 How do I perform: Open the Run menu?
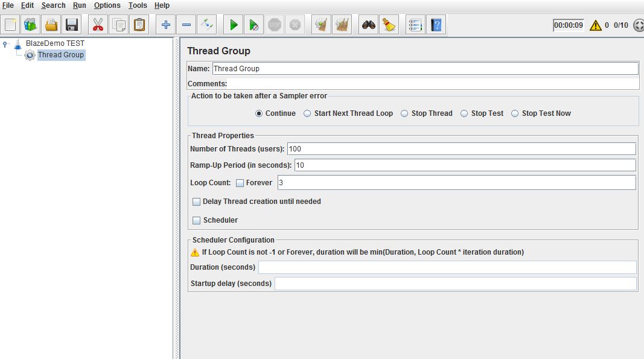[x=80, y=5]
